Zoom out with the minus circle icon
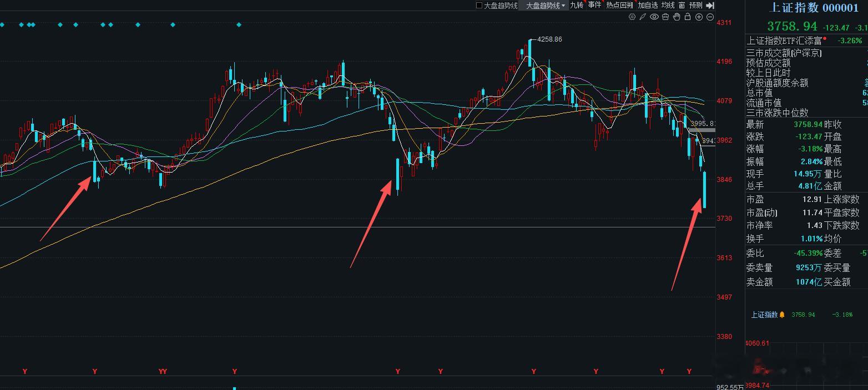 pos(710,17)
